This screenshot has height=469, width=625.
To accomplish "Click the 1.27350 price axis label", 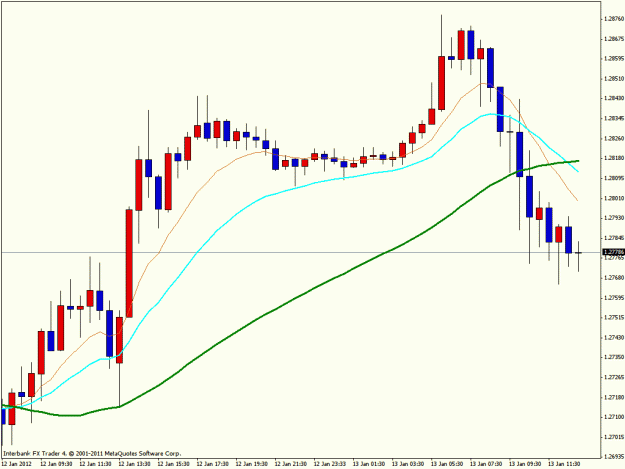I will (x=614, y=357).
